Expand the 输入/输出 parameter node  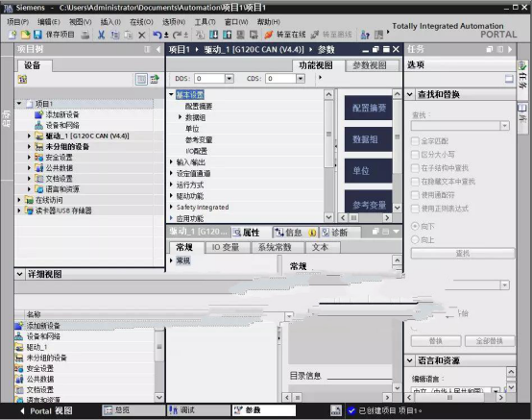point(171,162)
